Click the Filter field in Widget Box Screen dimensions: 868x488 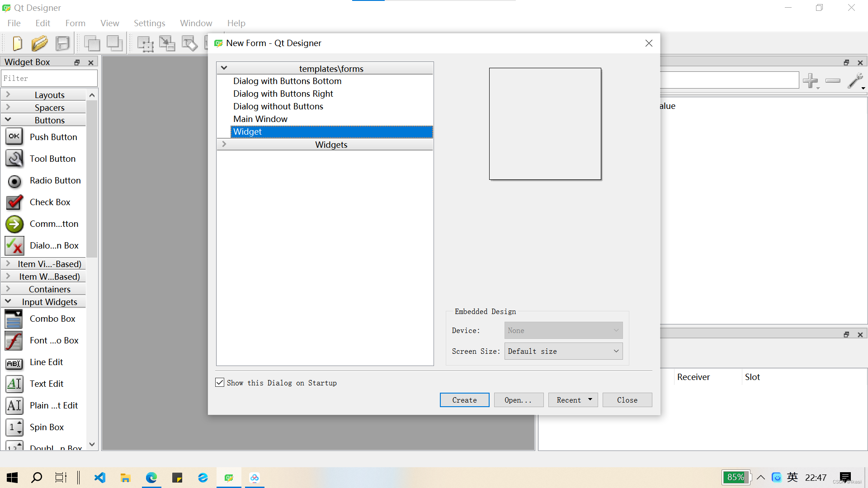click(49, 78)
